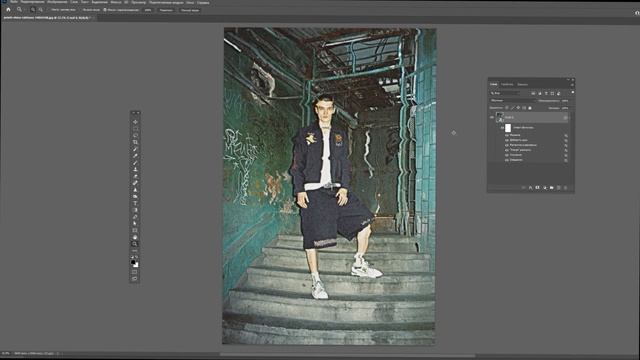Toggle visibility of Размытие smart filter

[x=507, y=135]
